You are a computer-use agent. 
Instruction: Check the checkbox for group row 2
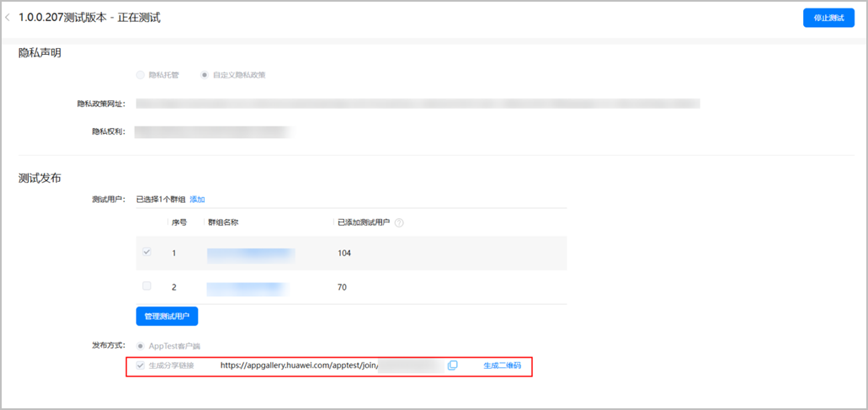click(x=147, y=286)
